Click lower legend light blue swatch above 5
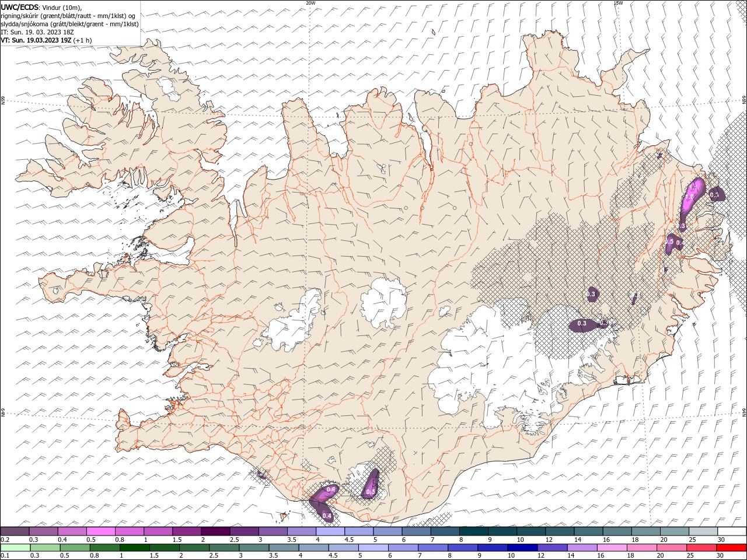747x560 pixels. [373, 548]
